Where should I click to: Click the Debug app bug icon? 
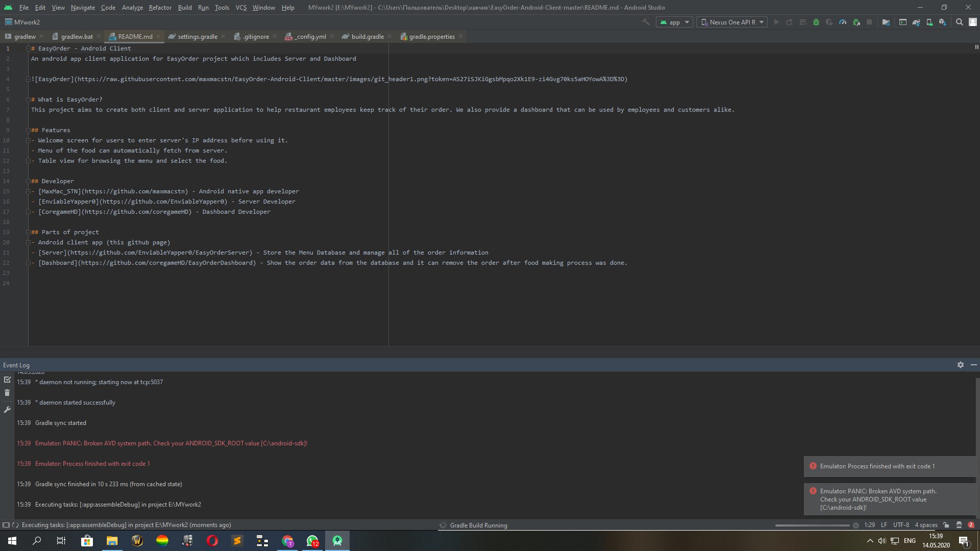[816, 22]
